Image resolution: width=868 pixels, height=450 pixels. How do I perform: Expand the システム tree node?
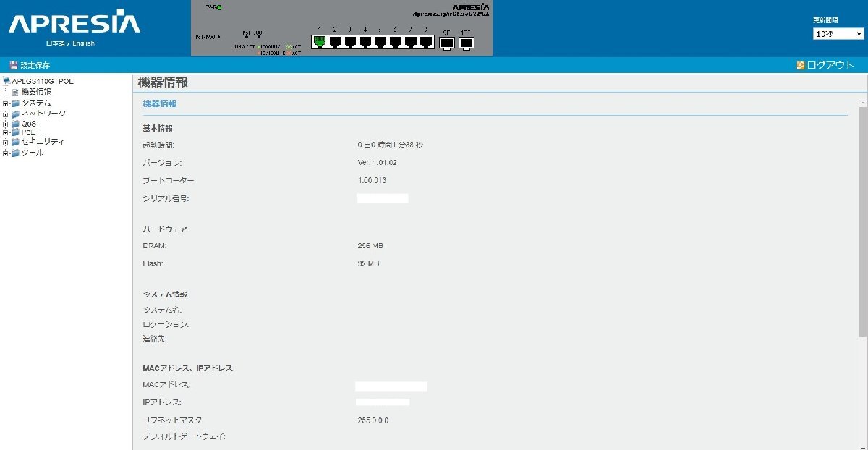point(5,103)
